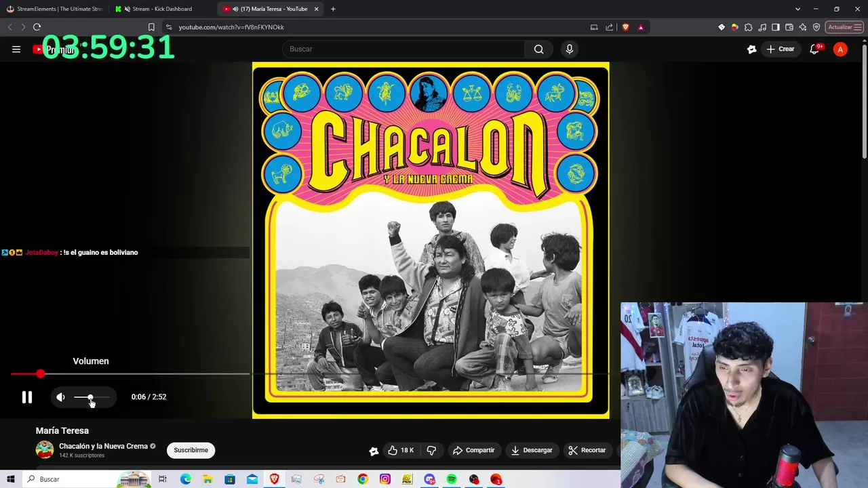Image resolution: width=868 pixels, height=488 pixels.
Task: Click the Windows taskbar Buscar search box
Action: point(86,479)
